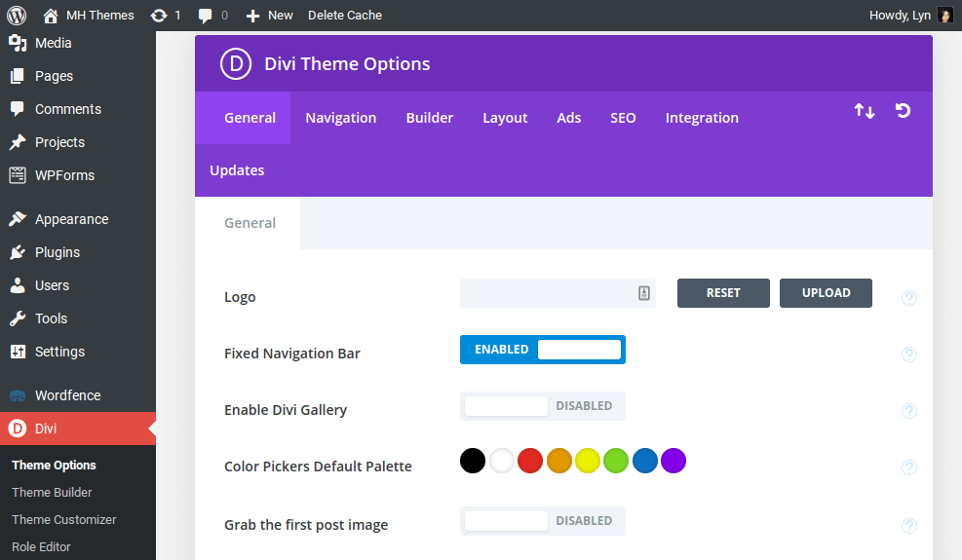Open Projects in sidebar
Image resolution: width=962 pixels, height=560 pixels.
[x=78, y=142]
